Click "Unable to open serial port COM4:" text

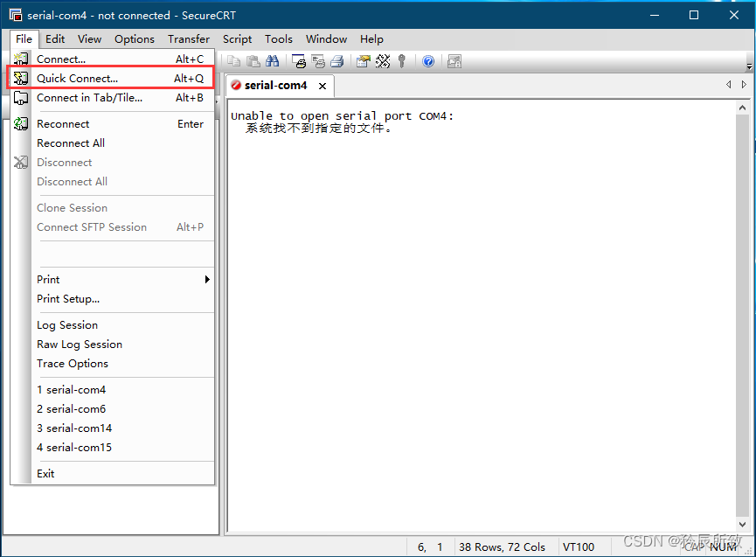coord(342,116)
